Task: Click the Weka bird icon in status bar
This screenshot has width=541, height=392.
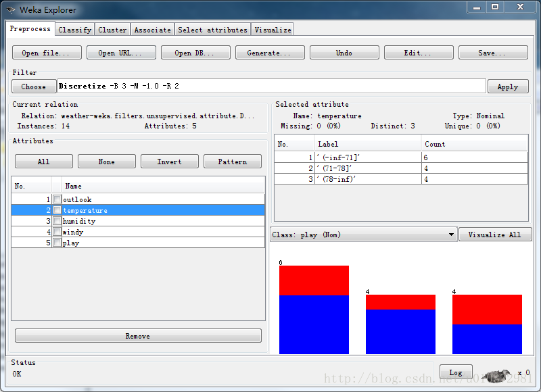Action: [496, 376]
